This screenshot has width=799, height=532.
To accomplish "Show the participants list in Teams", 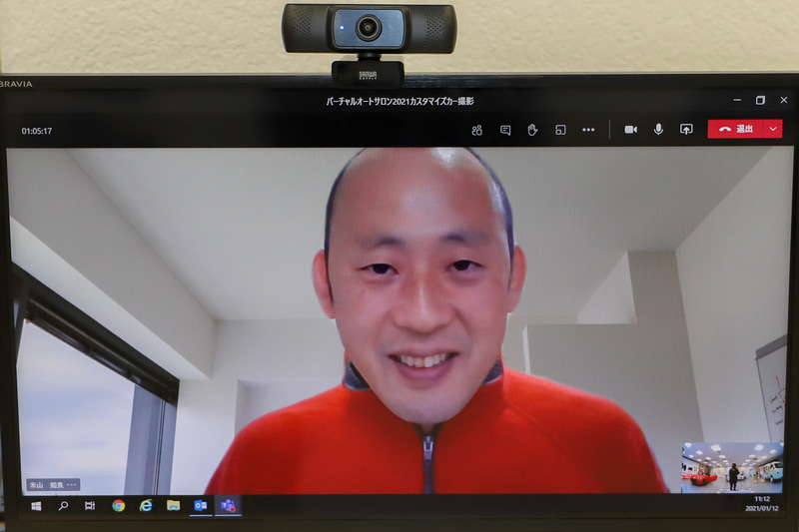I will 477,131.
